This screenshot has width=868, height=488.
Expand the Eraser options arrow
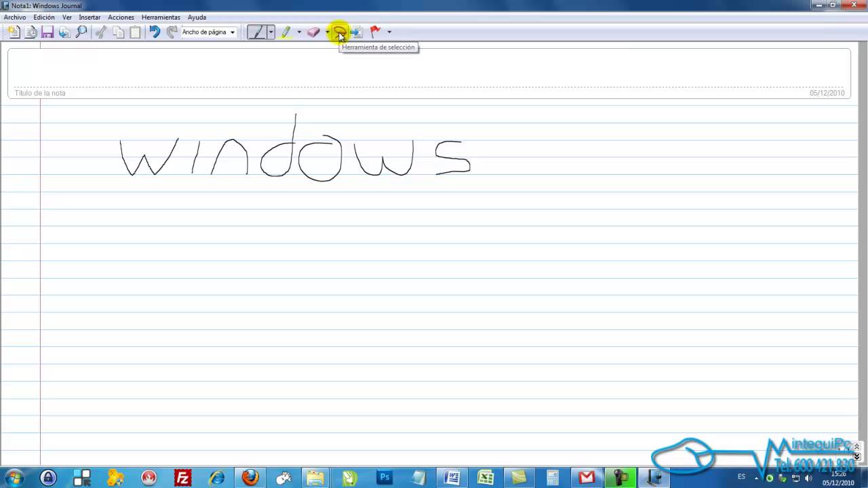coord(327,32)
